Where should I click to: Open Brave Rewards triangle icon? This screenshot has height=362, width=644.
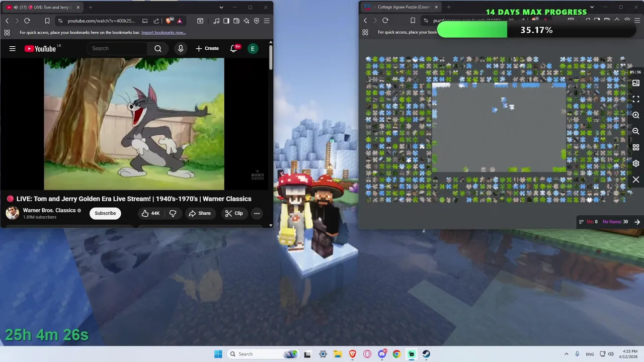pos(180,21)
